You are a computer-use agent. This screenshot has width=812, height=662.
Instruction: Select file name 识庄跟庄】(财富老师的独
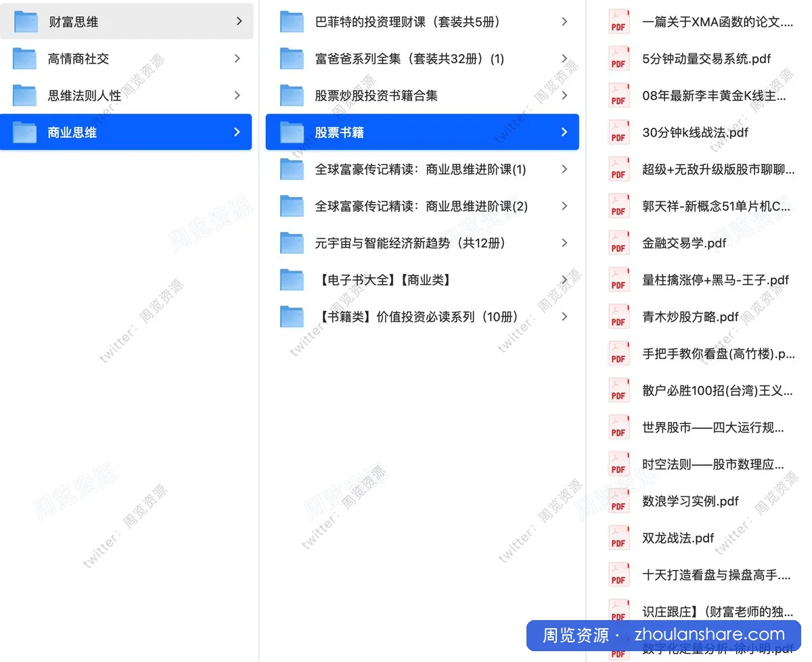(x=718, y=611)
